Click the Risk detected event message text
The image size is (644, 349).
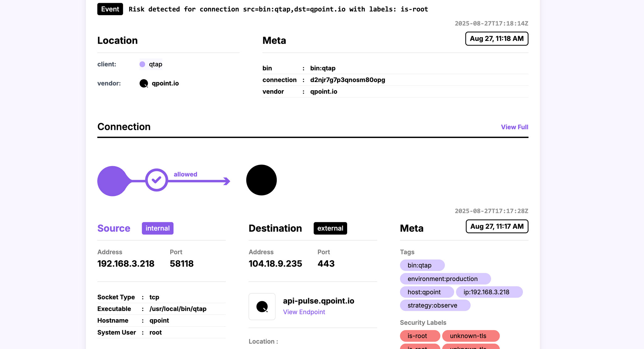[278, 9]
